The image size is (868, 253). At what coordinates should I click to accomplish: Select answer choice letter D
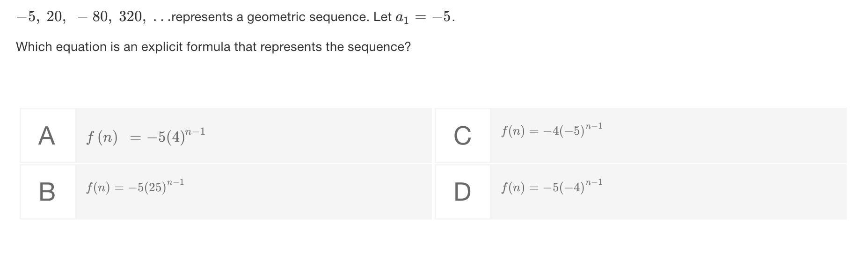tap(462, 192)
